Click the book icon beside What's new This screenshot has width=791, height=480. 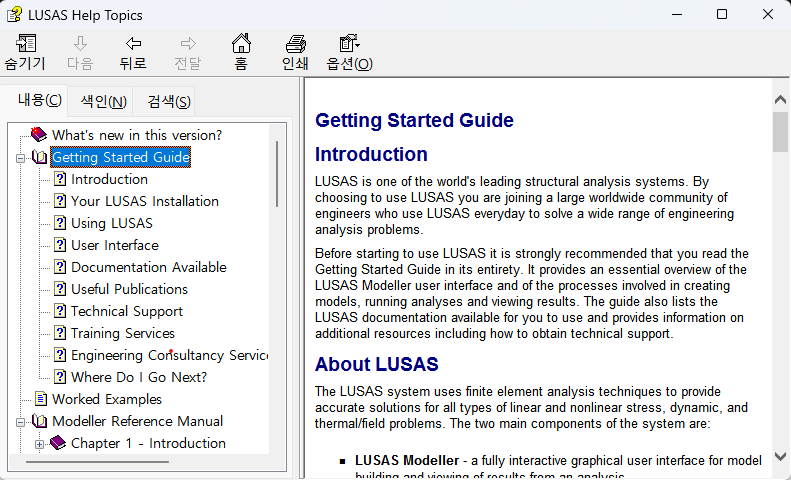(39, 135)
